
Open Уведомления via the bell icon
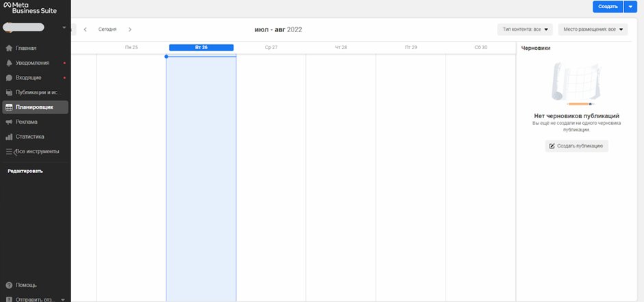9,63
